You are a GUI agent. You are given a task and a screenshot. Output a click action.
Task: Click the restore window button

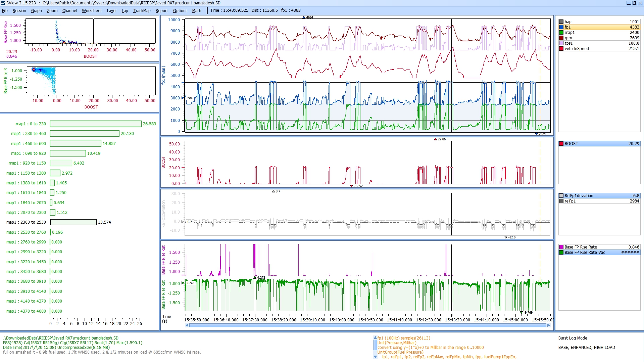[634, 3]
